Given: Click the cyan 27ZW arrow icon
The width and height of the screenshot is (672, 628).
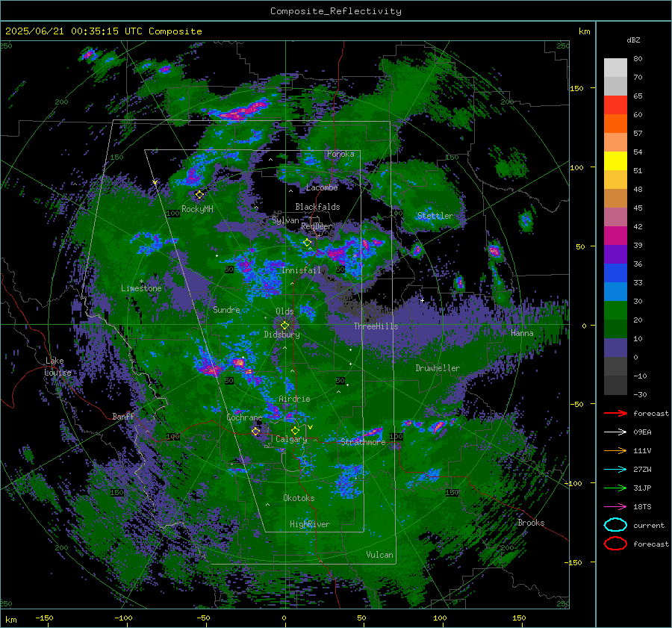Looking at the screenshot, I should coord(615,469).
